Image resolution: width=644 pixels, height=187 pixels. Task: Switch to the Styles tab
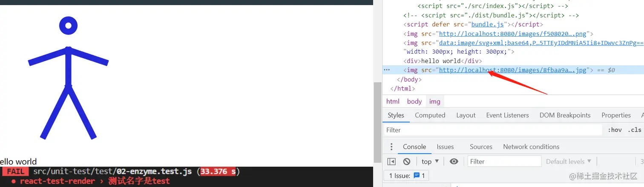[x=396, y=115]
